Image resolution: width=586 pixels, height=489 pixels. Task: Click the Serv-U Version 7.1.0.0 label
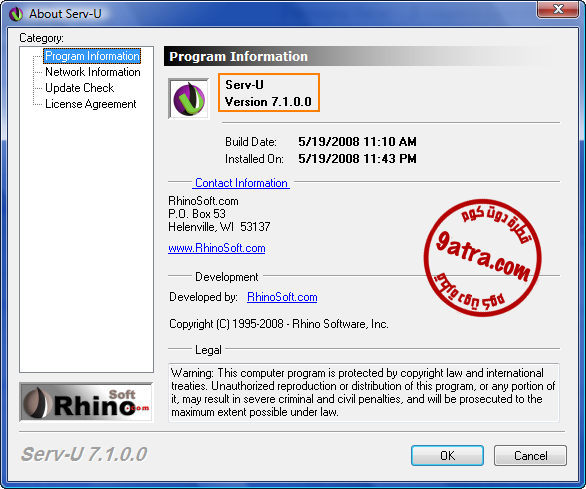[x=269, y=93]
